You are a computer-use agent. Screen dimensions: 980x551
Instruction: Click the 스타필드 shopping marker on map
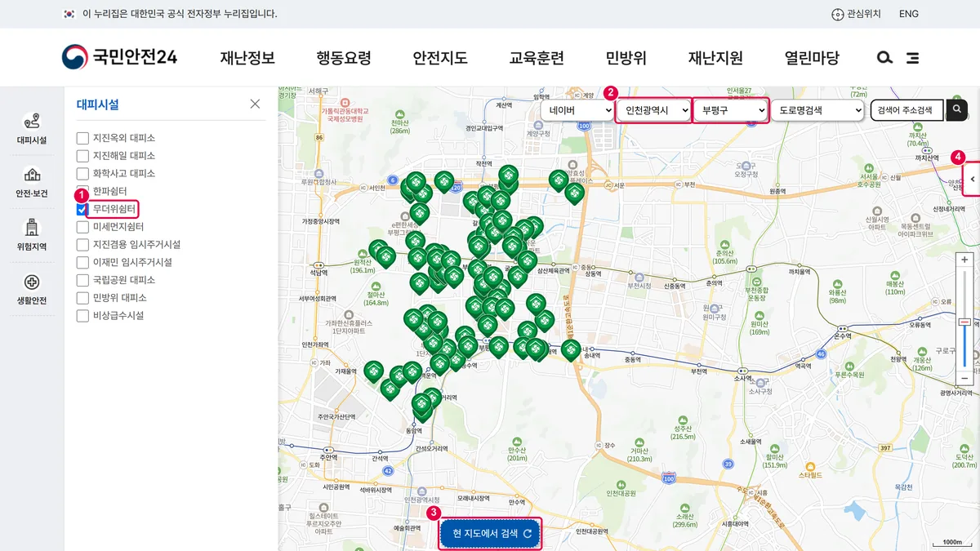[x=810, y=469]
